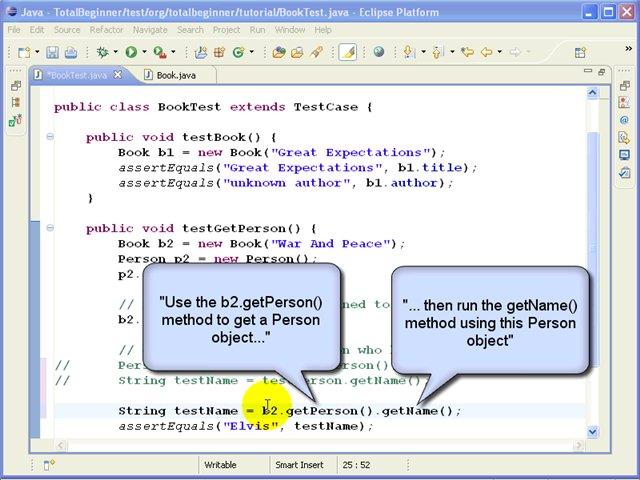Screen dimensions: 640x480
Task: Open the New file dropdown arrow
Action: pyautogui.click(x=36, y=52)
